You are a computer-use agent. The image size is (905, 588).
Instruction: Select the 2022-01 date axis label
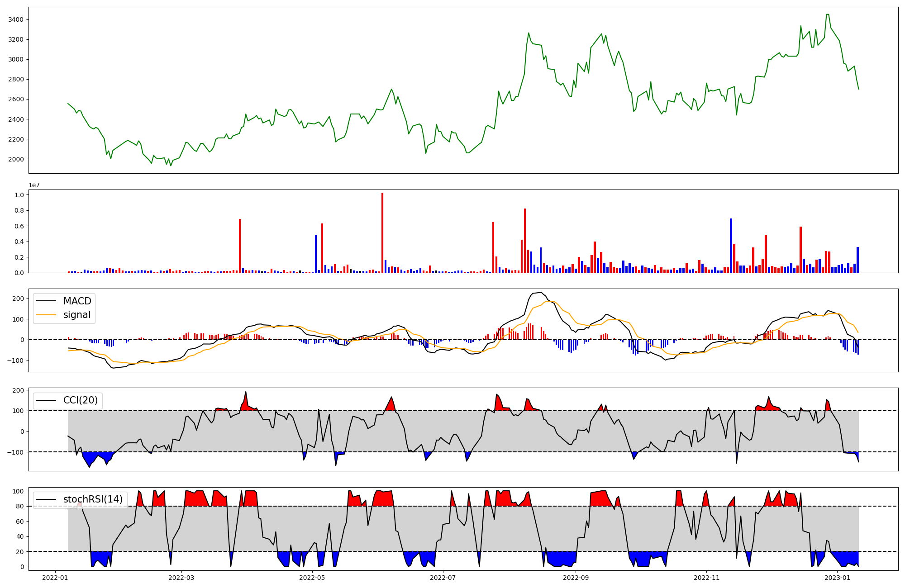(55, 578)
